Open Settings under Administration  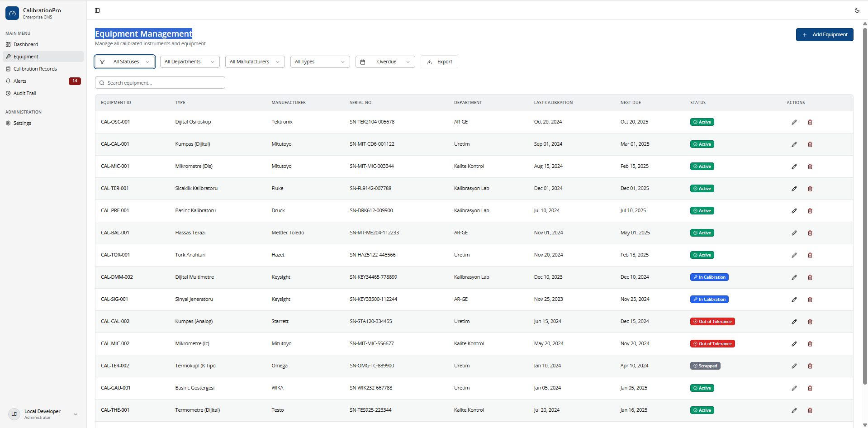pos(22,123)
